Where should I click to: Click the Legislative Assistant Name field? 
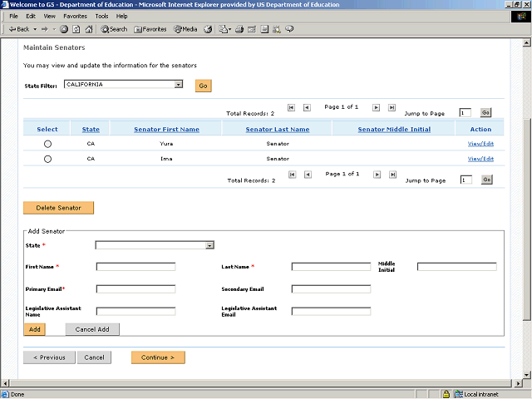pyautogui.click(x=135, y=311)
